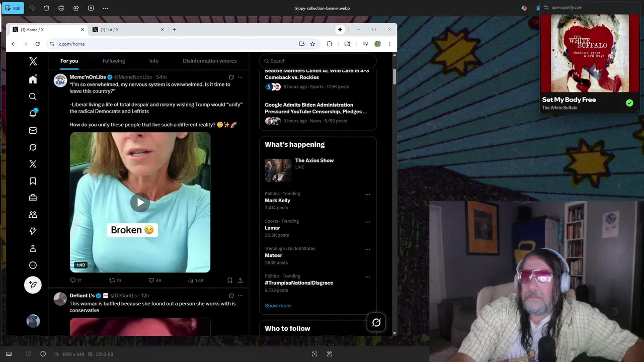Open Profile person icon in sidebar

(x=33, y=248)
